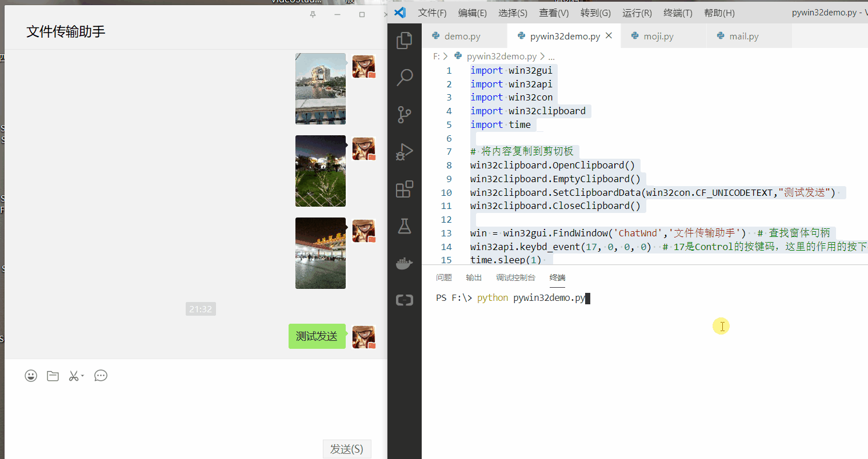868x459 pixels.
Task: Open the Remote Explorer icon in activity bar
Action: (x=405, y=300)
